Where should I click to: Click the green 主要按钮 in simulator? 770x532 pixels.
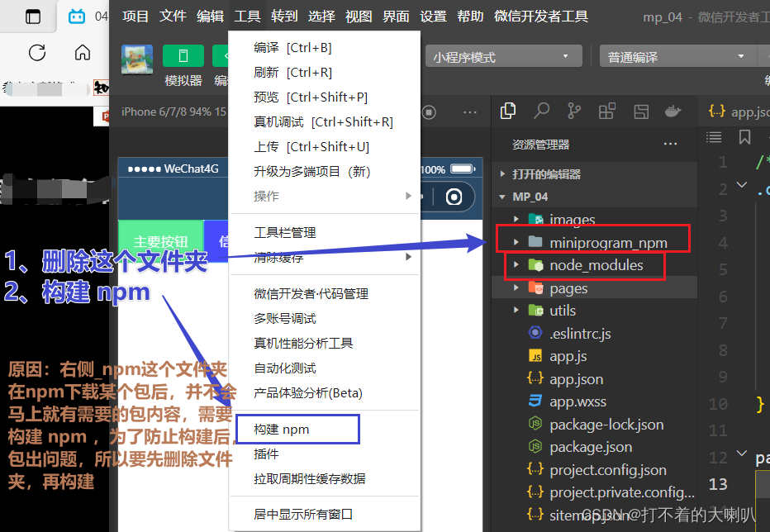(161, 240)
